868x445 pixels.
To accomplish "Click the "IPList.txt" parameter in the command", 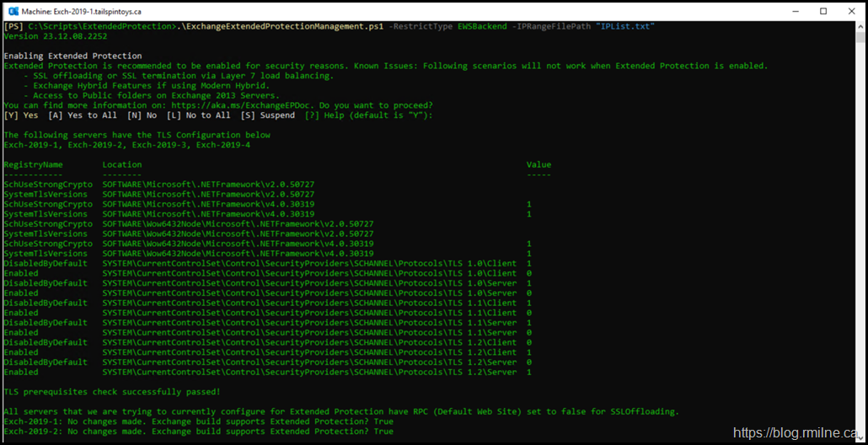I will pyautogui.click(x=625, y=26).
